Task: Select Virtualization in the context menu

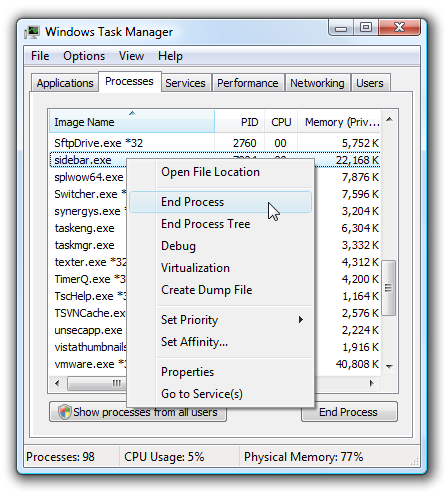Action: [x=220, y=268]
